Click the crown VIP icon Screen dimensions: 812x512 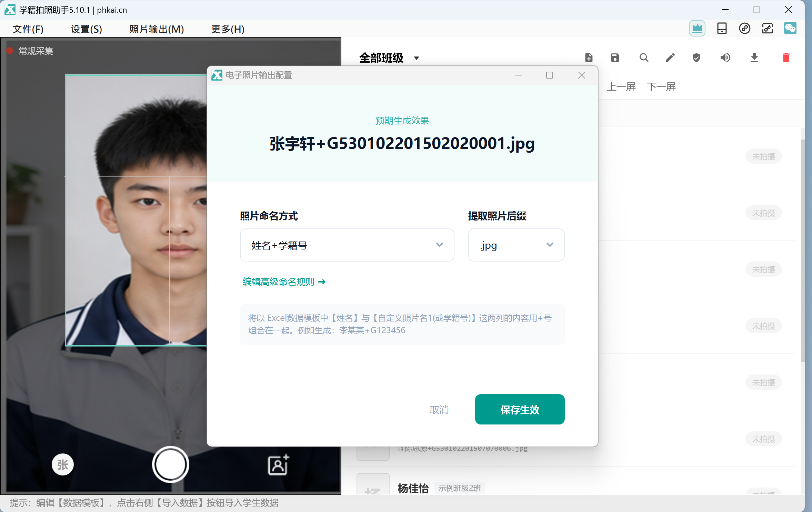point(697,28)
